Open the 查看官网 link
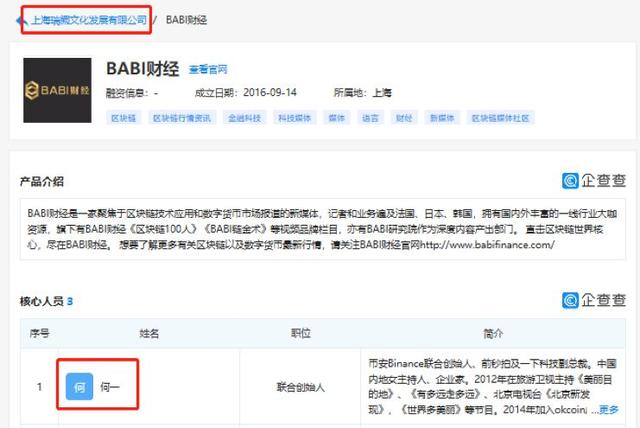This screenshot has height=428, width=640. [x=207, y=70]
